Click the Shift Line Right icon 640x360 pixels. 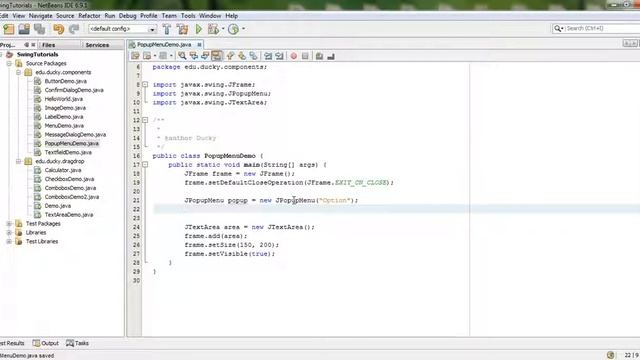point(279,56)
